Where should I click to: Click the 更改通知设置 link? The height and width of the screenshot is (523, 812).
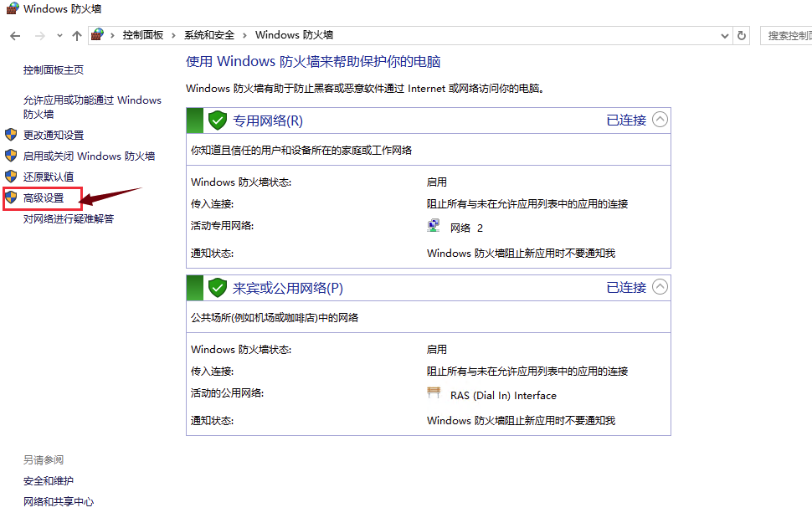click(x=54, y=135)
